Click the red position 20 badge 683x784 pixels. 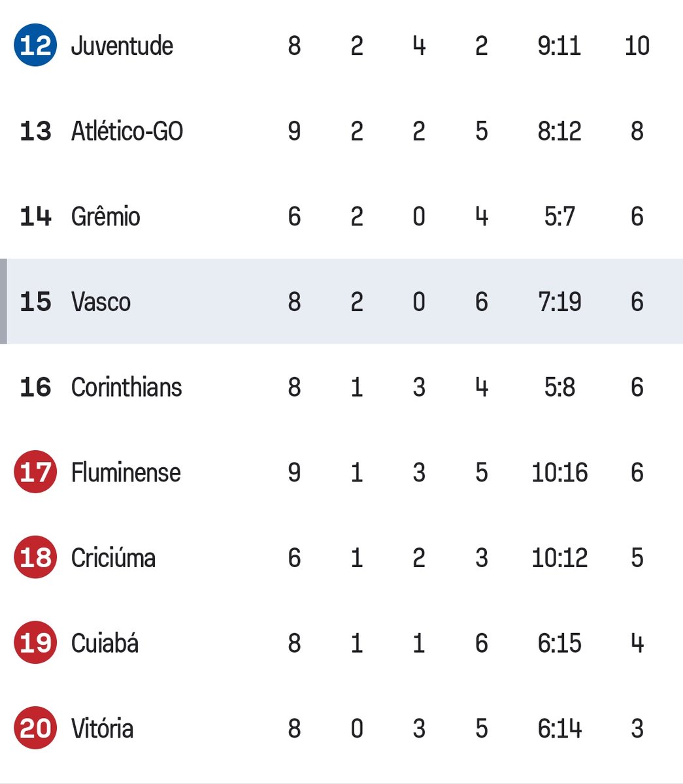35,728
